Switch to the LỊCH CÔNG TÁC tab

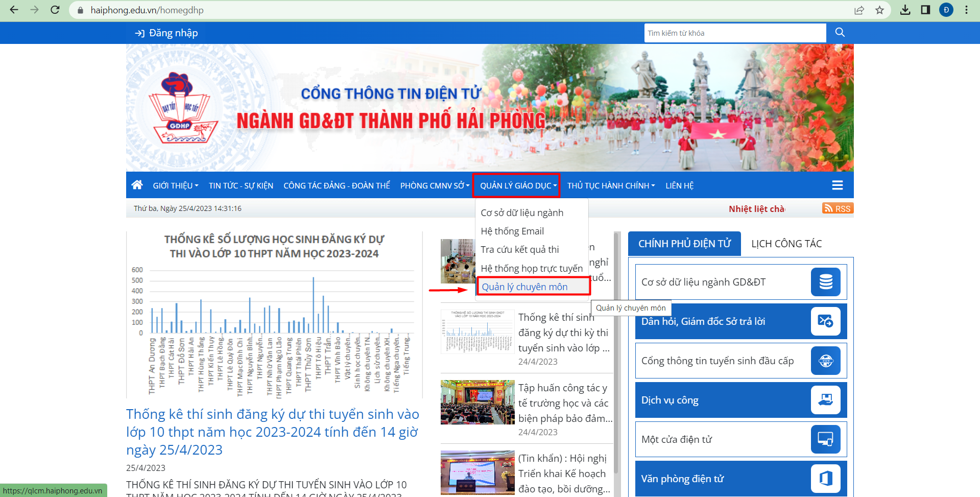coord(786,244)
